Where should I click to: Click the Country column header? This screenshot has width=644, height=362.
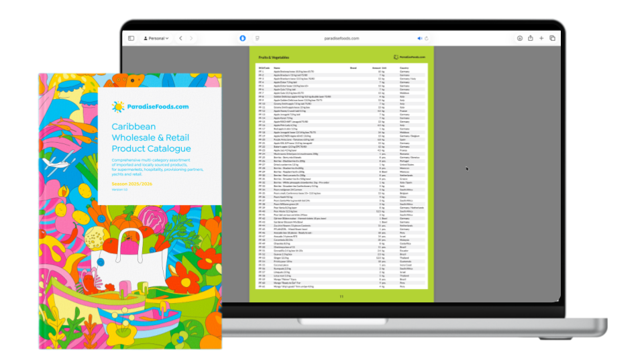[405, 68]
